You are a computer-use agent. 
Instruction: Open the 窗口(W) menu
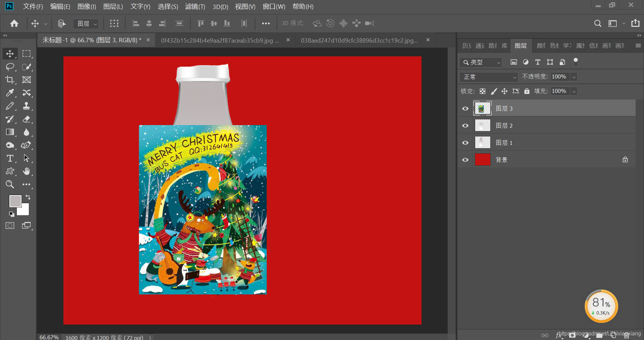point(274,6)
